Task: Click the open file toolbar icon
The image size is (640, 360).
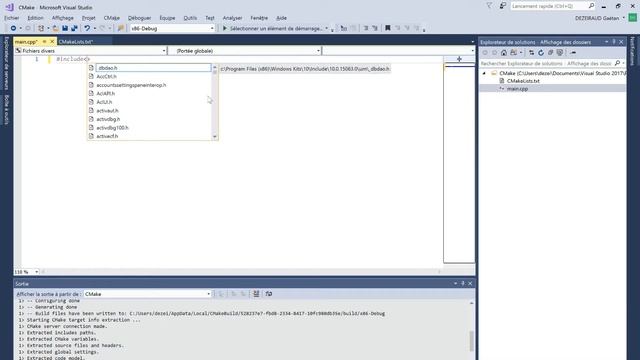Action: click(x=56, y=28)
